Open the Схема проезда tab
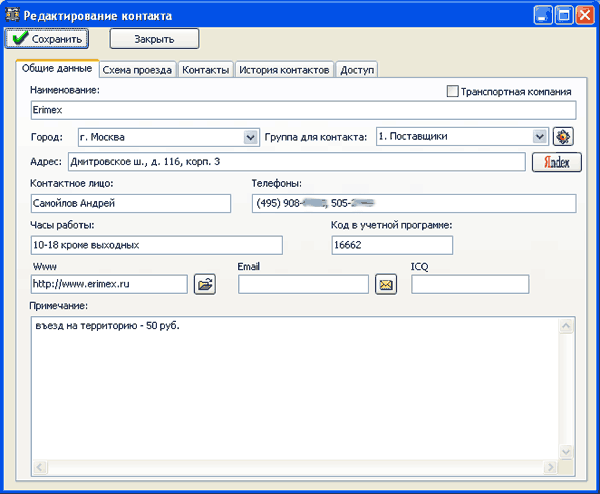Screen dimensions: 600x494 pos(137,70)
